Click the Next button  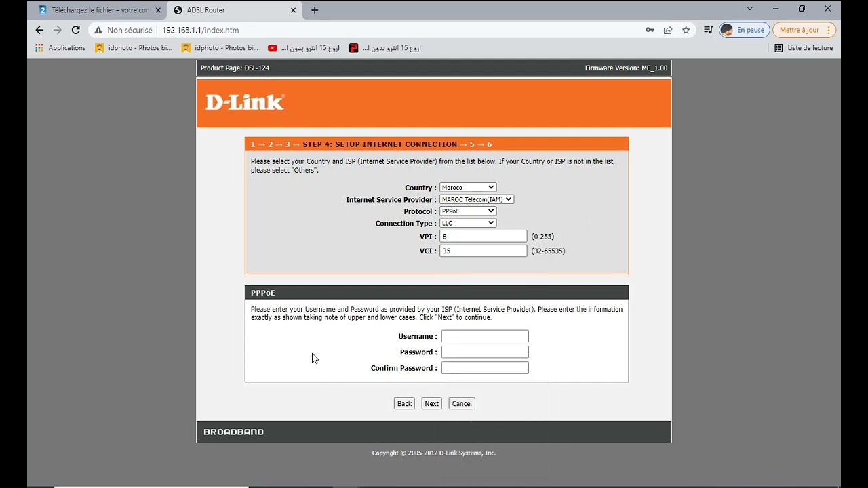click(x=432, y=403)
